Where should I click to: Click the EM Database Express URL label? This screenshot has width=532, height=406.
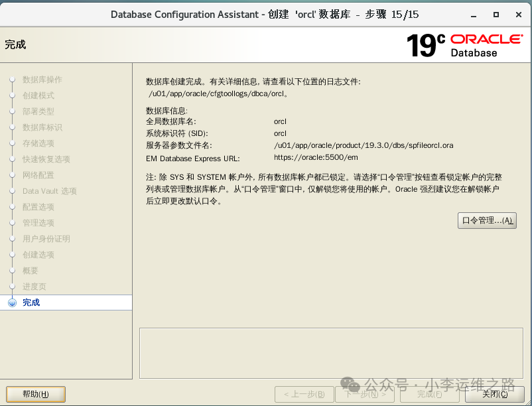pos(193,159)
